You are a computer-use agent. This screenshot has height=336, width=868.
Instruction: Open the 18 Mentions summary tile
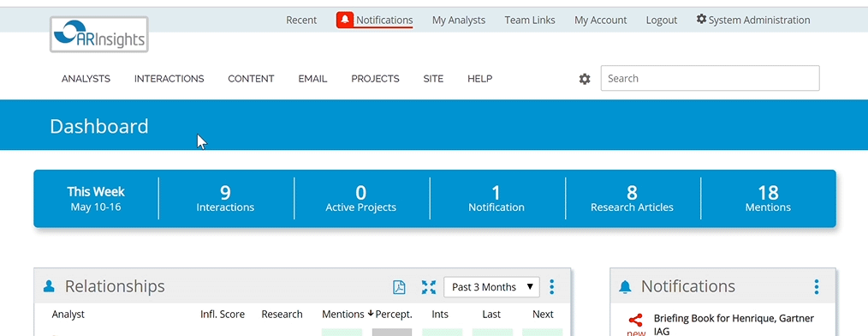[x=768, y=199]
